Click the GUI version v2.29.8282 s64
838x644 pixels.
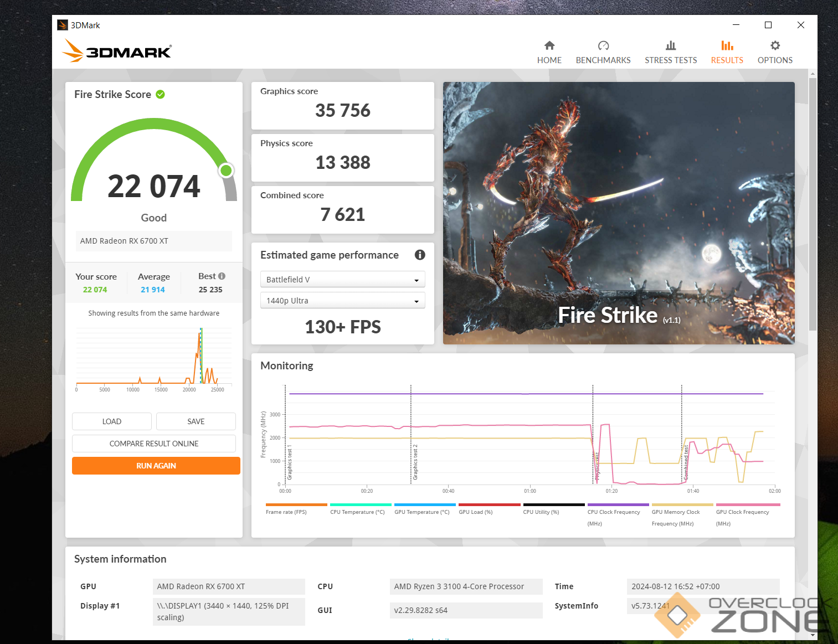(x=466, y=610)
